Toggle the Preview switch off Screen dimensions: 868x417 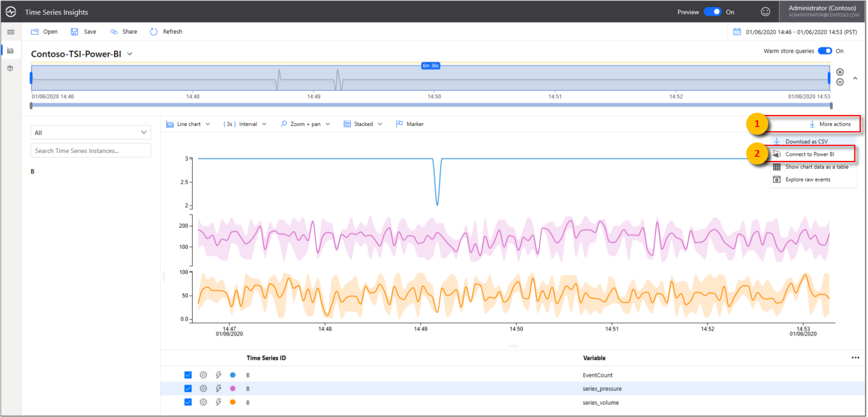[712, 12]
